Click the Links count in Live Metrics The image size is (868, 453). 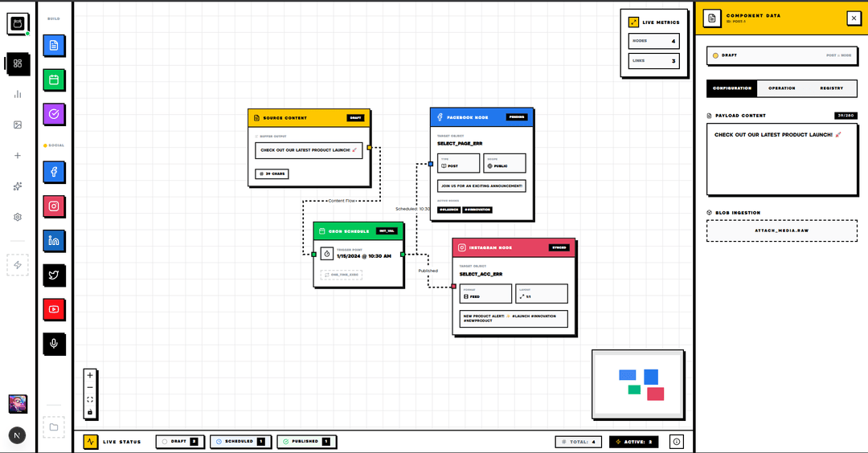tap(653, 61)
